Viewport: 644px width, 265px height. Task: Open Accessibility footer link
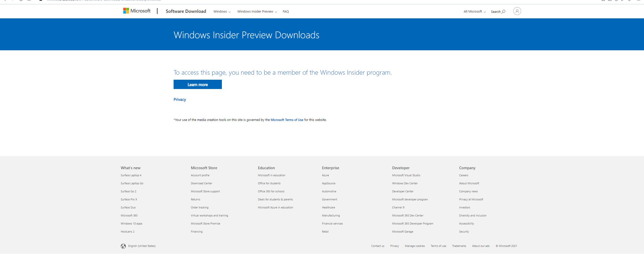[467, 224]
